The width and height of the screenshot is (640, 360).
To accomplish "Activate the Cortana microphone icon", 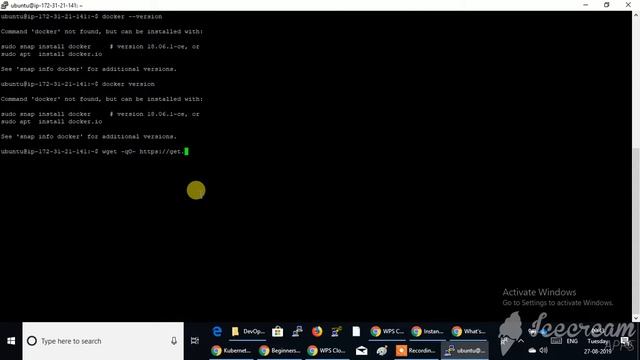I will click(174, 341).
